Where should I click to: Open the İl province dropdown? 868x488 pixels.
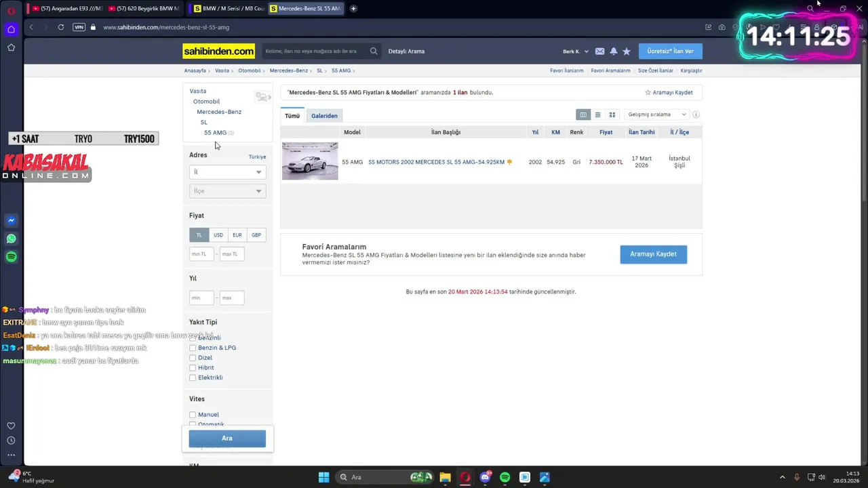227,172
